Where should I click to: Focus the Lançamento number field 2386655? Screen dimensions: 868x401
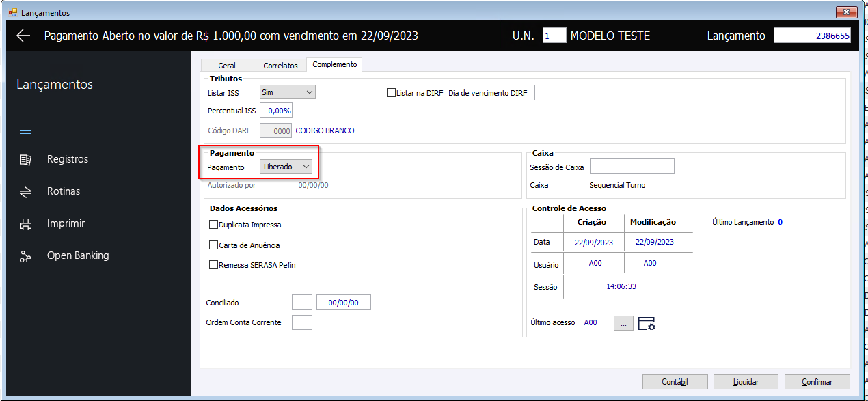[813, 36]
